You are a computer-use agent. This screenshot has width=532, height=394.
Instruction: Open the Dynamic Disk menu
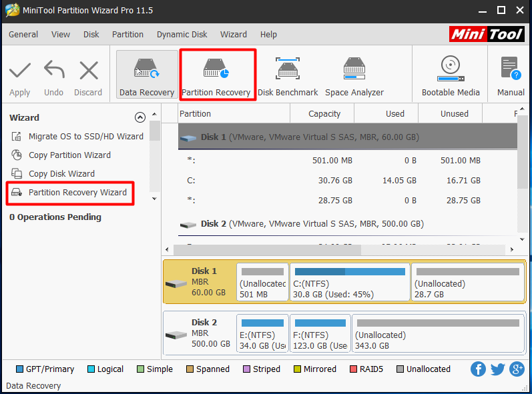pos(182,35)
